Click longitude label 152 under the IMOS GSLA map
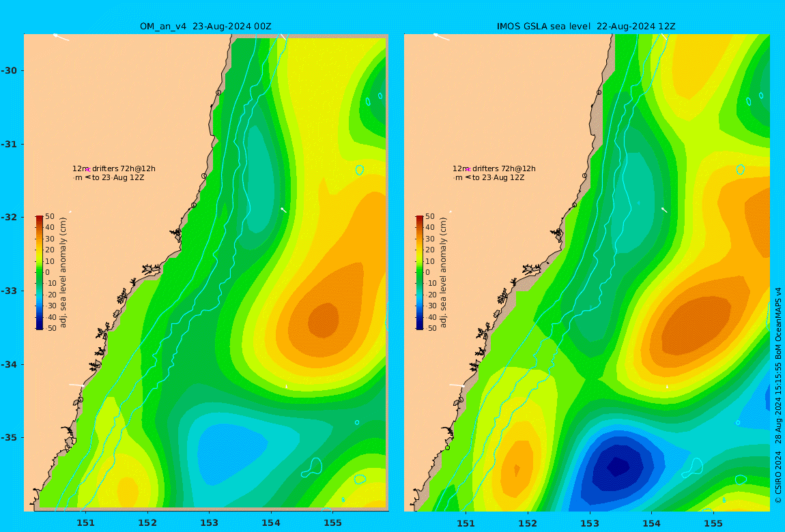This screenshot has width=785, height=532. [528, 523]
